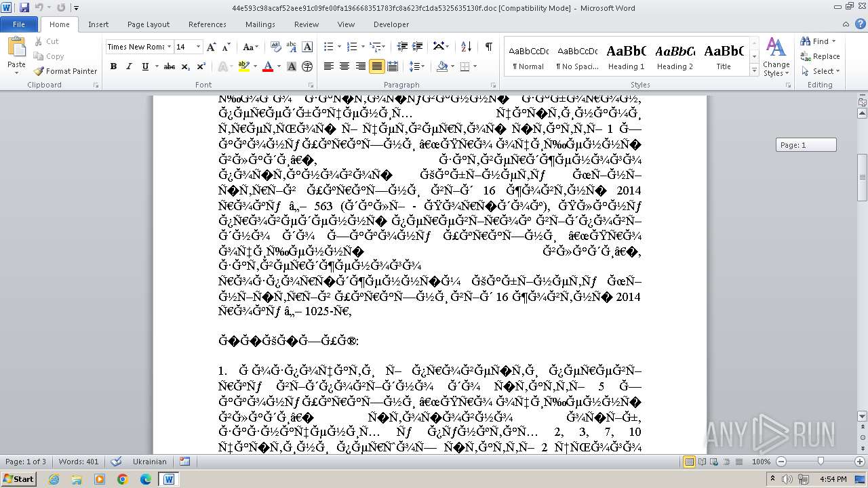Move the zoom slider handle
868x488 pixels.
tap(821, 462)
